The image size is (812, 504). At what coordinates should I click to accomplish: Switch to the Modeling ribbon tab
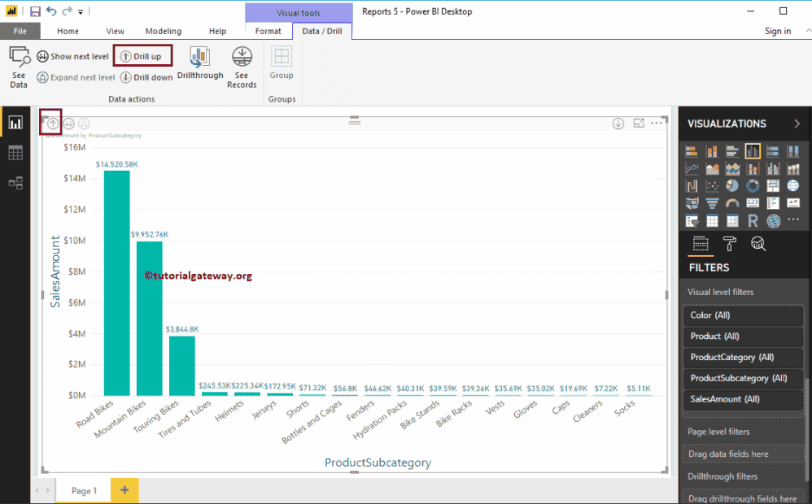[164, 31]
